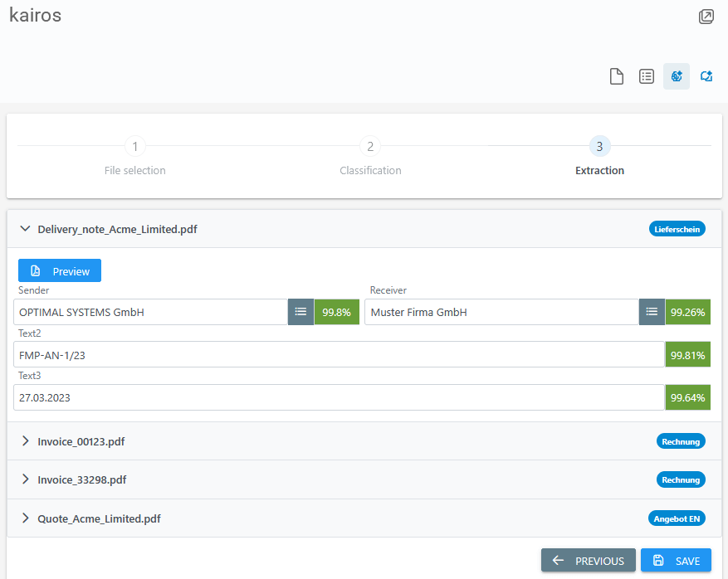Click the Text3 date field 27.03.2023
Image resolution: width=728 pixels, height=579 pixels.
pos(339,397)
